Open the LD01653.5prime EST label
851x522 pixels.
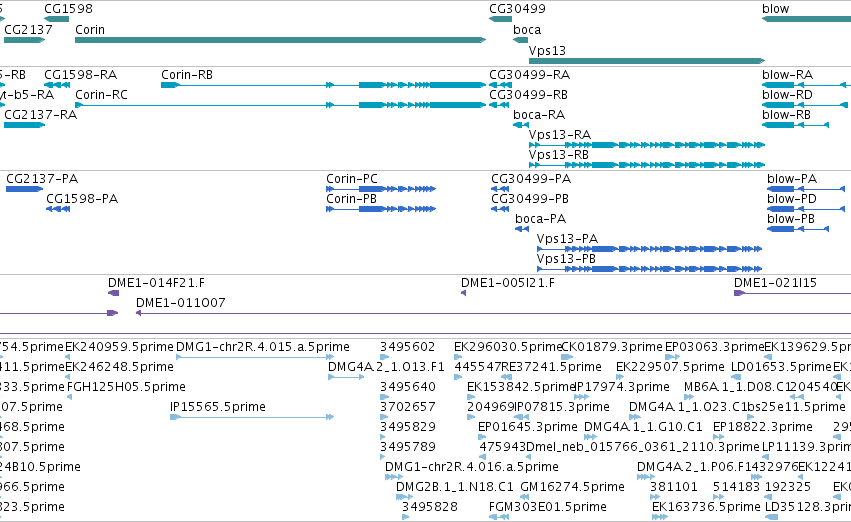781,367
